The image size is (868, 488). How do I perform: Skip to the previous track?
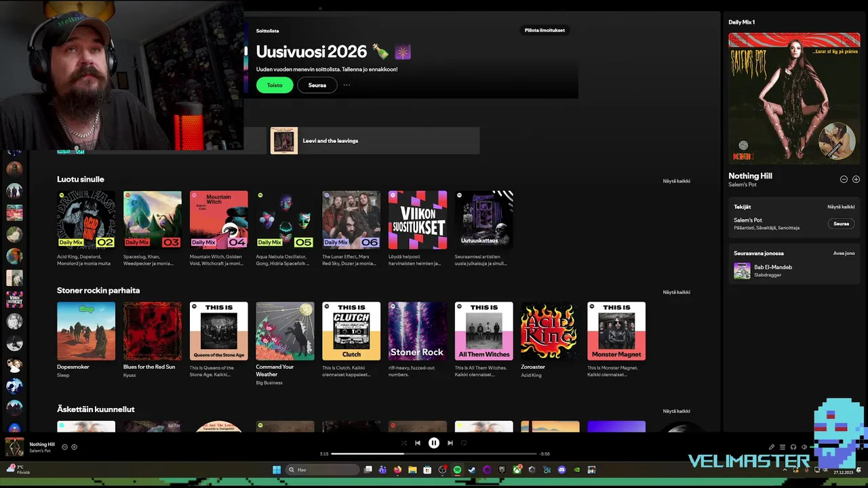(x=418, y=443)
